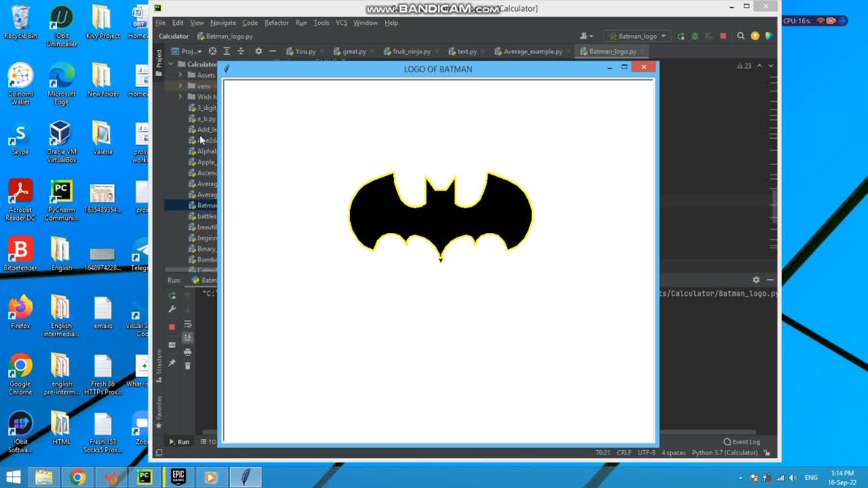Select 3_digit file in project tree
The image size is (868, 488).
point(203,108)
